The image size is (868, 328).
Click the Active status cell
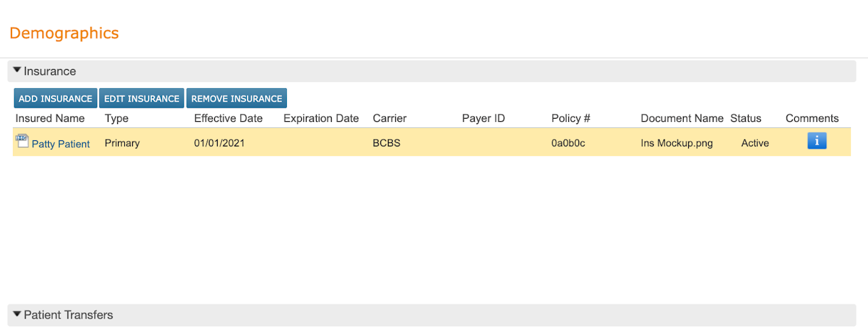(x=755, y=144)
